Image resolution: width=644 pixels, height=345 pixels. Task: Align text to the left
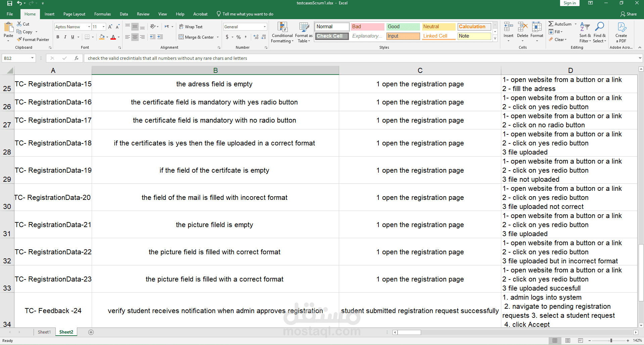(128, 37)
